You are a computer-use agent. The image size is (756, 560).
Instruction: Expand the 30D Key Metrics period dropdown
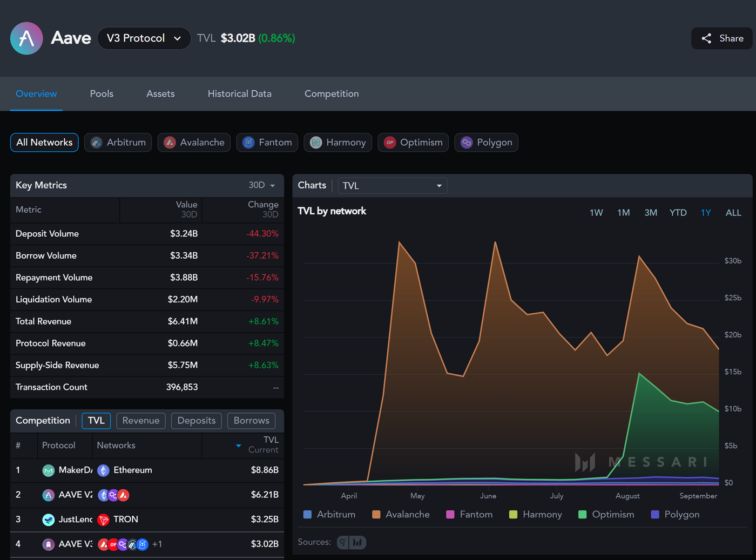(x=261, y=185)
